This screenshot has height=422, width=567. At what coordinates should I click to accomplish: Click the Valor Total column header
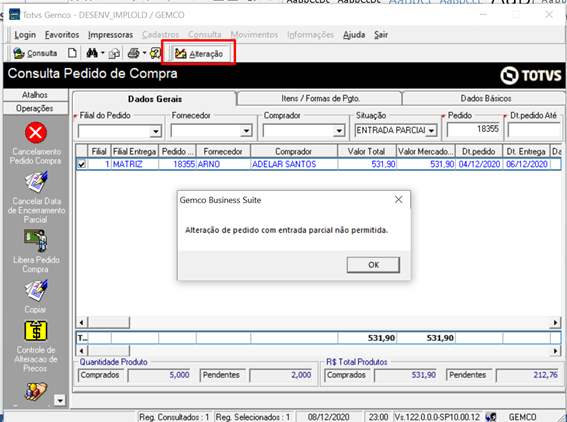click(x=366, y=151)
